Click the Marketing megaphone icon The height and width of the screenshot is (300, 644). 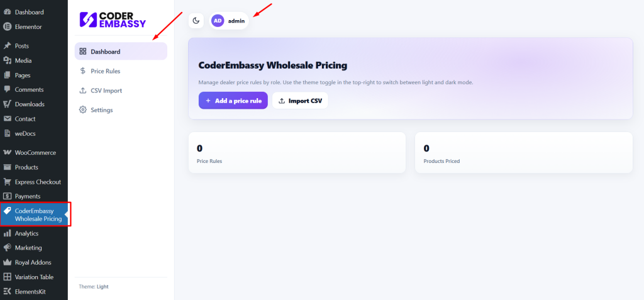pos(8,248)
